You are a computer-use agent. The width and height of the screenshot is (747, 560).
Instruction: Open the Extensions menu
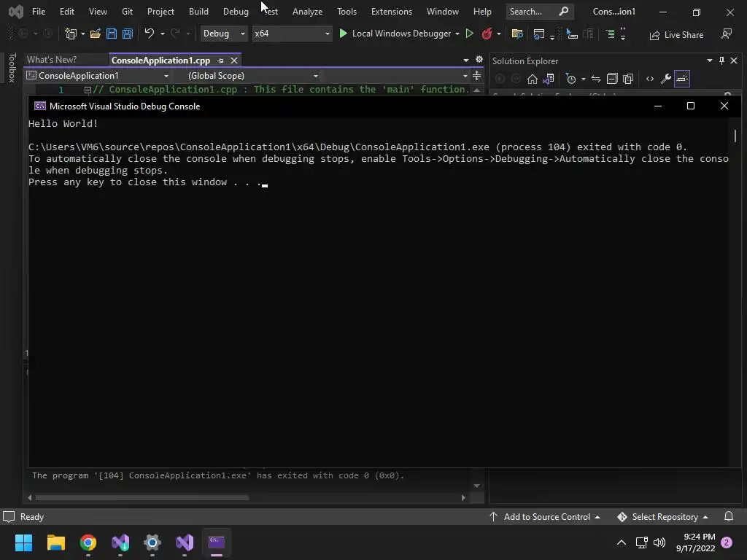392,12
